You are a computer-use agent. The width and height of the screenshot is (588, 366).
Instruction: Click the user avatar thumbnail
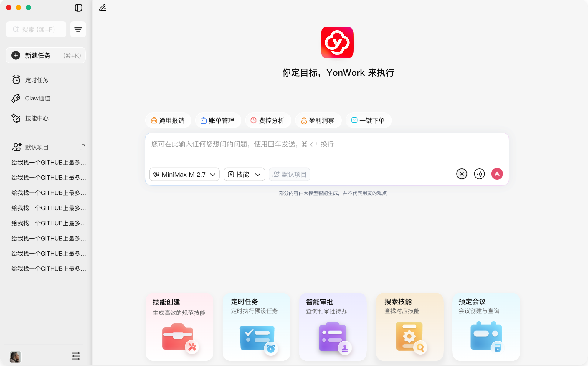pyautogui.click(x=15, y=357)
